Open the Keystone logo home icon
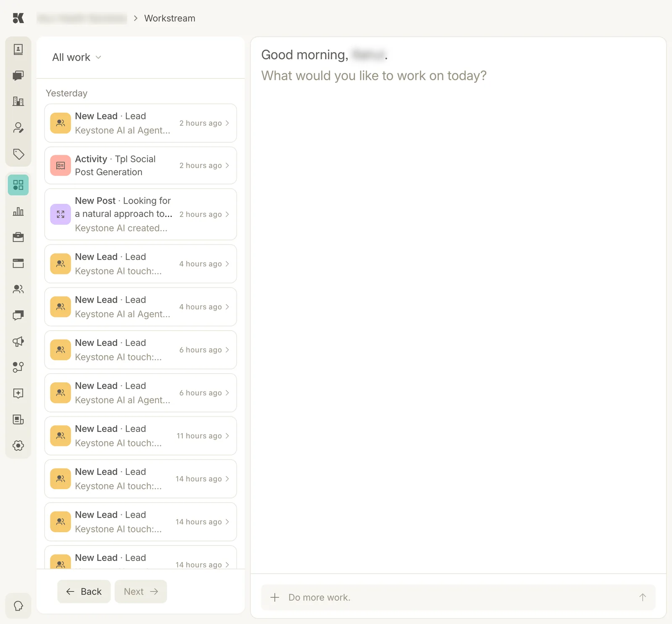 (18, 18)
